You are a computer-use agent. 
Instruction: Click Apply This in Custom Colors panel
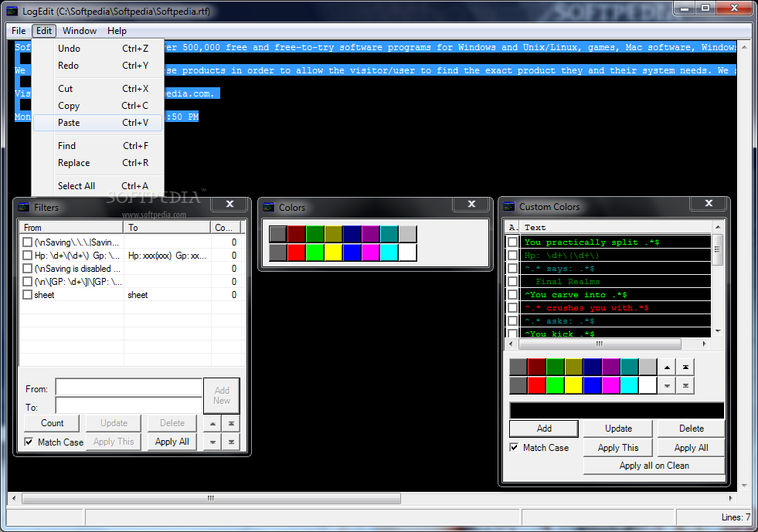(x=618, y=448)
